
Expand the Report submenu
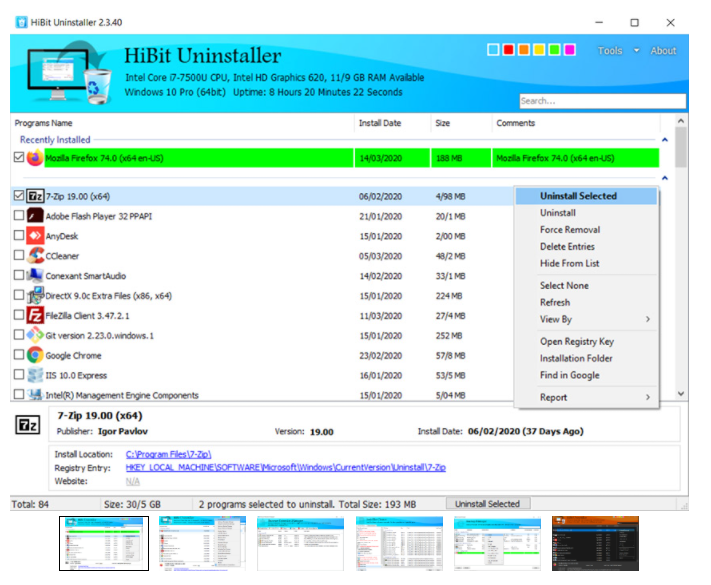(586, 397)
